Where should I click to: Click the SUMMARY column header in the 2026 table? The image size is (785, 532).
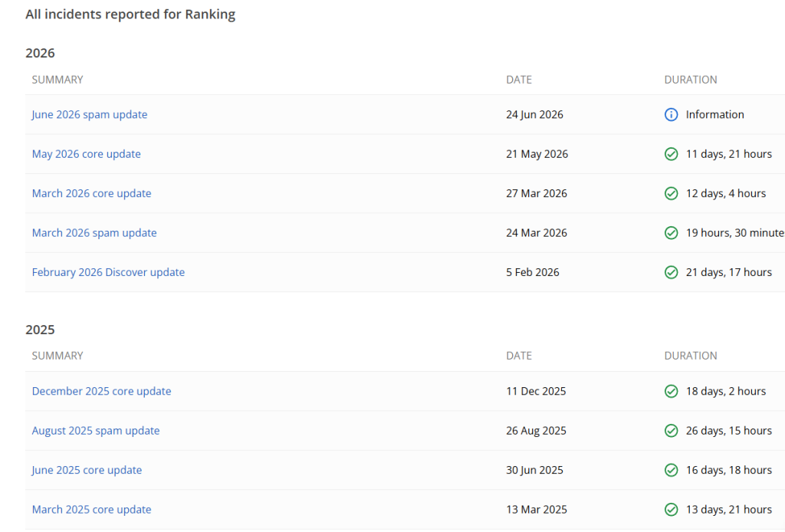pos(57,80)
